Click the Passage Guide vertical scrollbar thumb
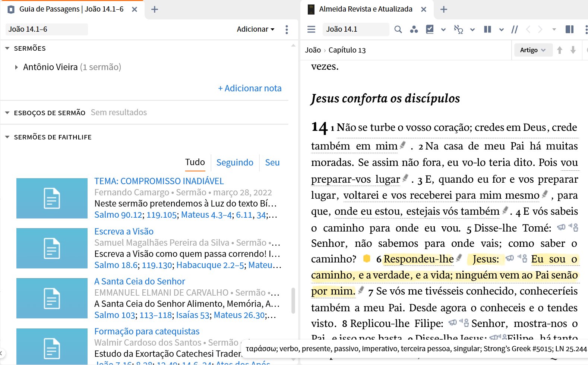588x365 pixels. tap(293, 301)
